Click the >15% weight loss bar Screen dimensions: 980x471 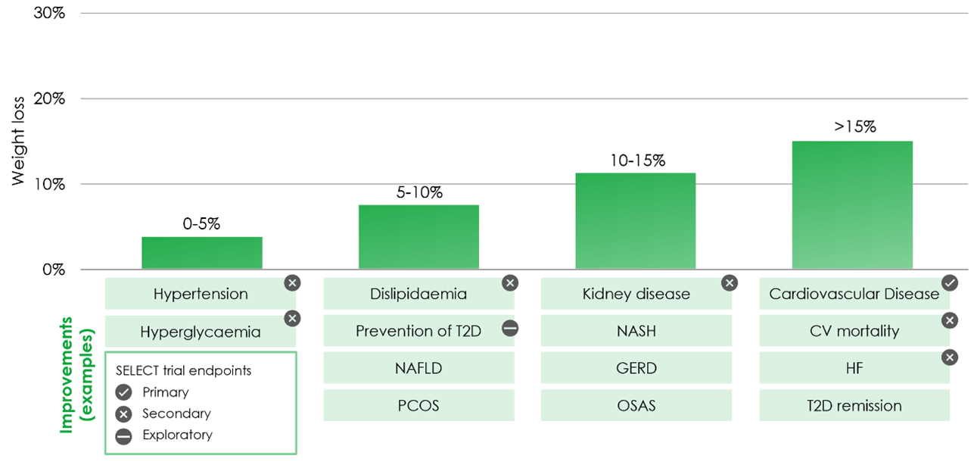pos(852,205)
